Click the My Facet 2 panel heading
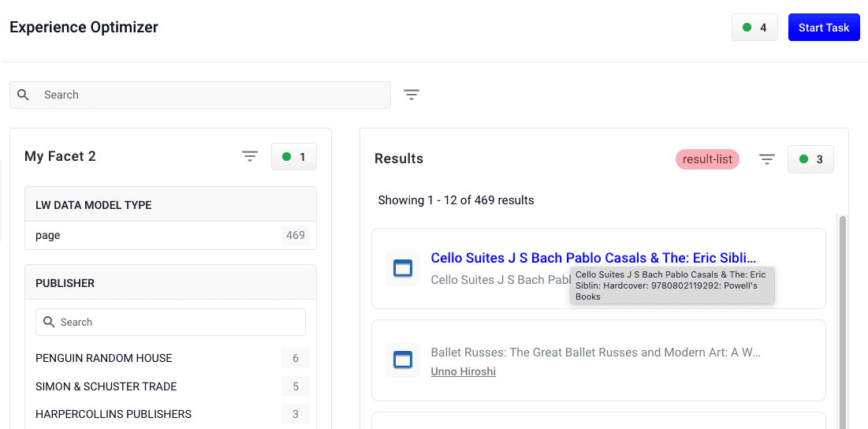This screenshot has height=429, width=868. pos(61,157)
